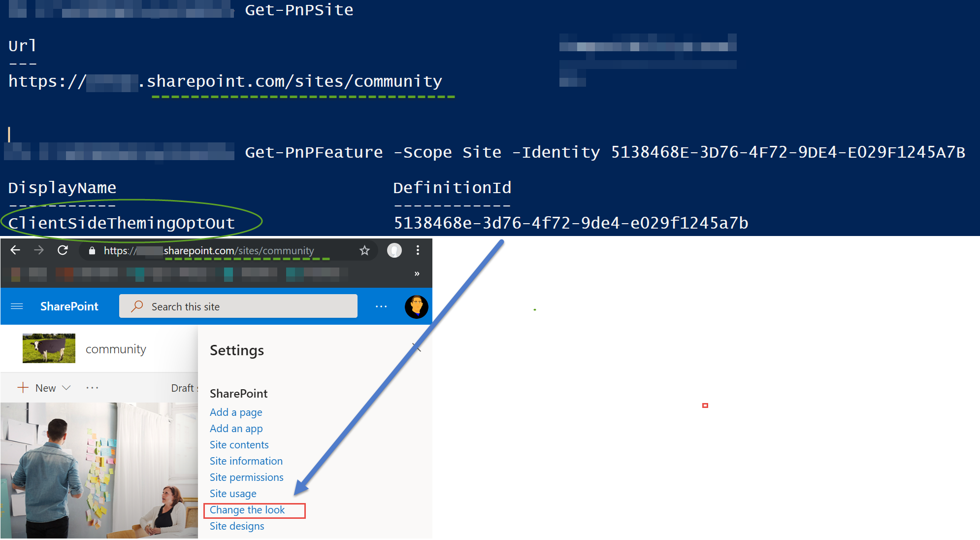Open Change the look settings

coord(247,510)
